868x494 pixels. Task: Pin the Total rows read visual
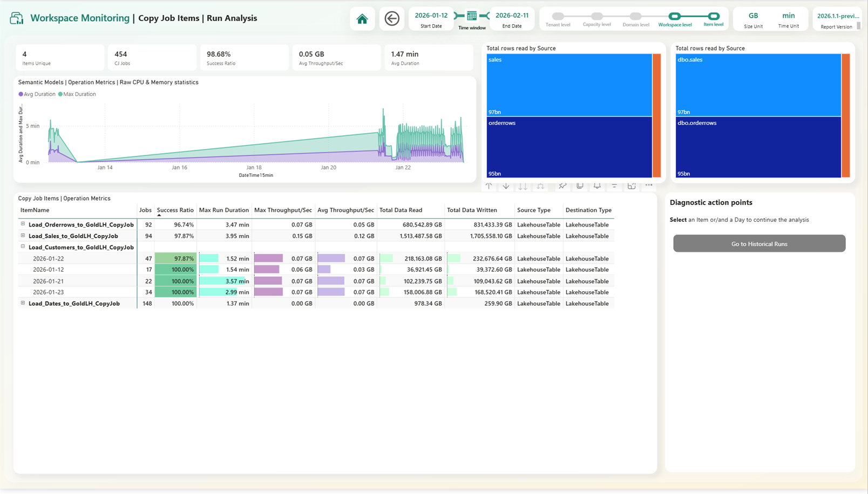click(562, 186)
